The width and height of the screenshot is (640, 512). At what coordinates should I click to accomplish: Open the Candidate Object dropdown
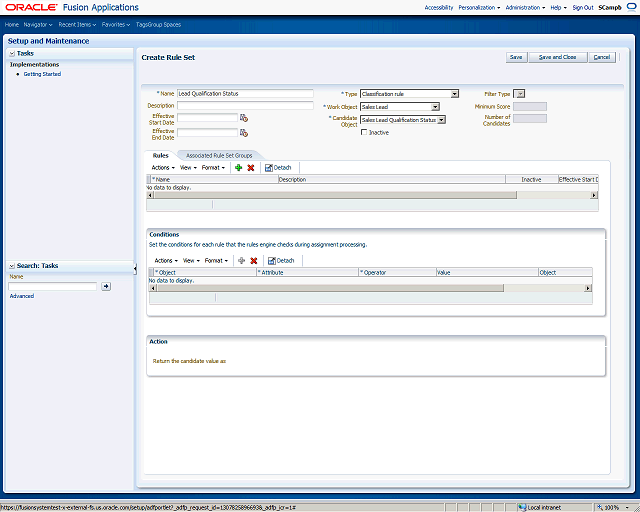point(442,120)
